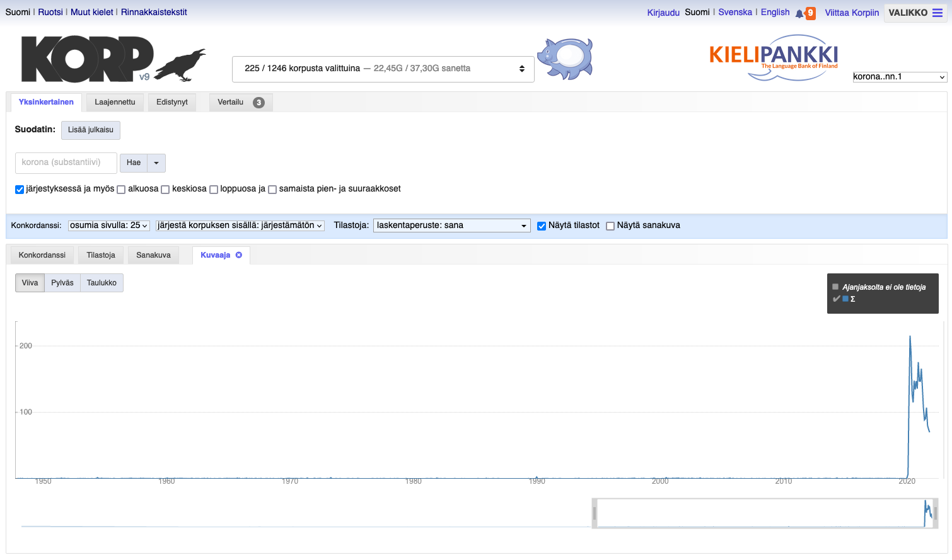Image resolution: width=952 pixels, height=560 pixels.
Task: Uncheck the 'Näytä tilastot' checkbox
Action: coord(542,226)
